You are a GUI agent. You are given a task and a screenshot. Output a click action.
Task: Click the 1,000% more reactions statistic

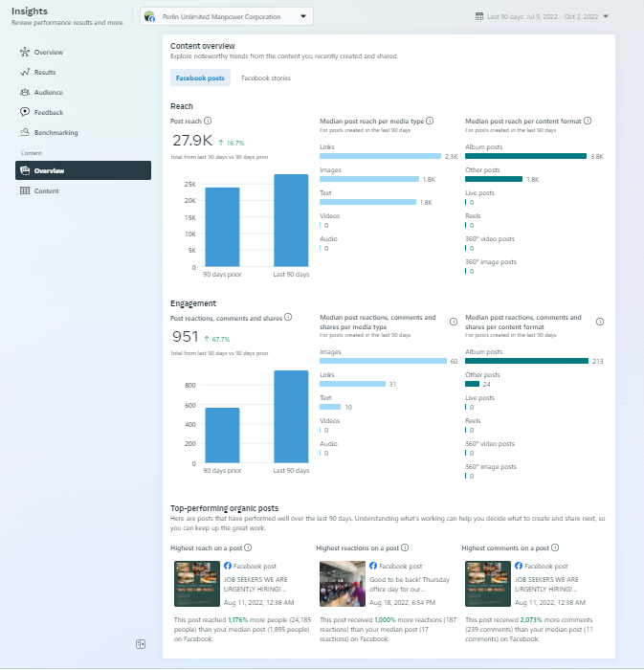point(386,619)
